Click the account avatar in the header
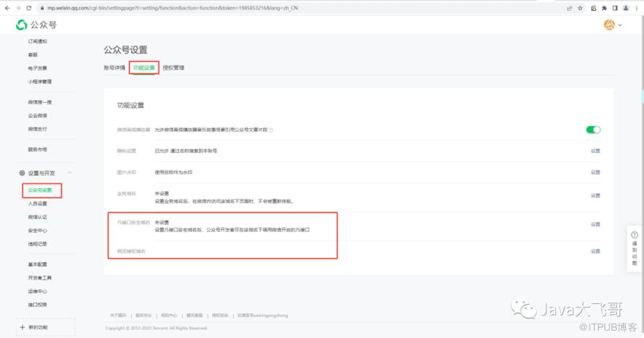This screenshot has width=644, height=338. (609, 25)
